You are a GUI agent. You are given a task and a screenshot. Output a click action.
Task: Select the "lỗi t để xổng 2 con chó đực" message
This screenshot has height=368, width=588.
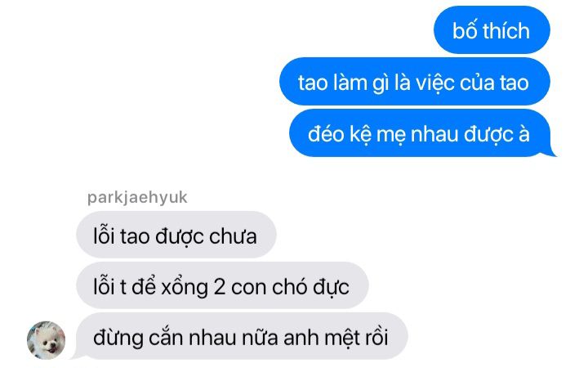(222, 285)
